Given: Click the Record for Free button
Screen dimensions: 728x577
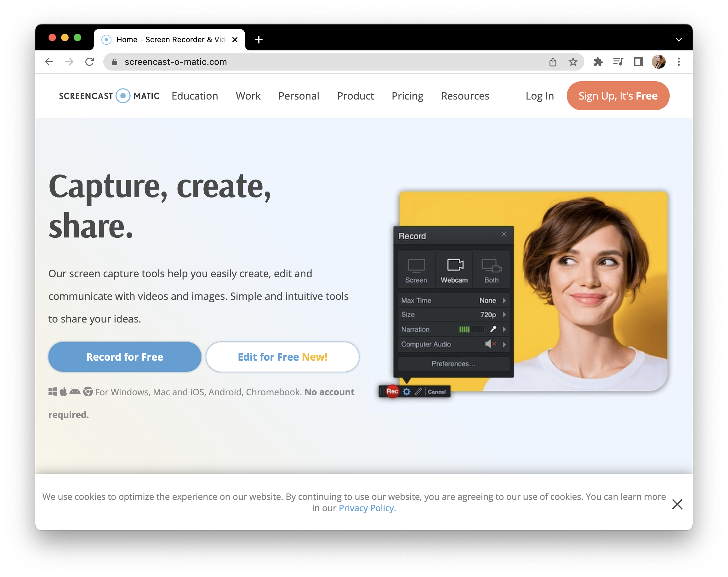Looking at the screenshot, I should 125,357.
